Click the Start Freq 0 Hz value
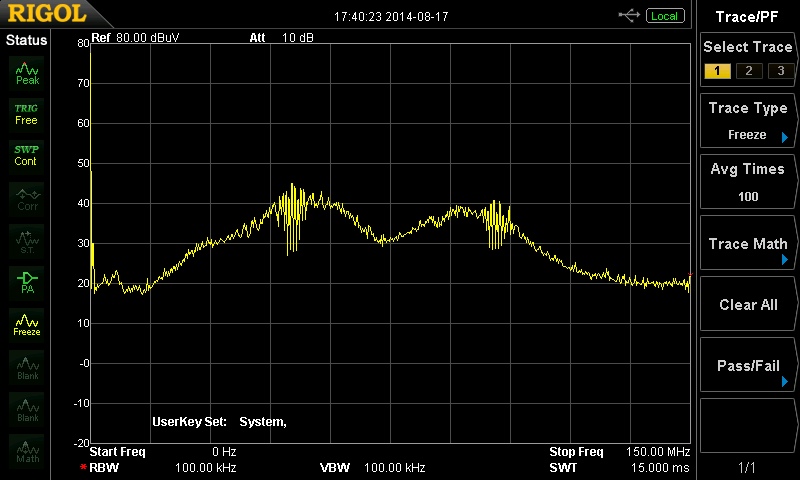The height and width of the screenshot is (480, 800). (224, 451)
